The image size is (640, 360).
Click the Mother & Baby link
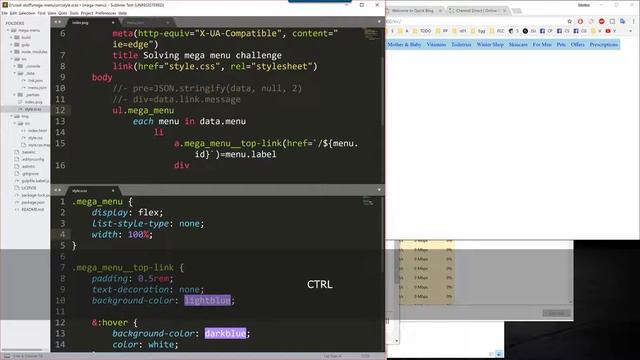click(404, 44)
